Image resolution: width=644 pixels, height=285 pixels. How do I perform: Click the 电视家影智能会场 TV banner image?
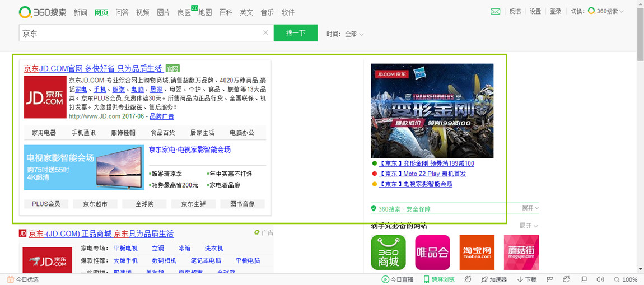(84, 167)
